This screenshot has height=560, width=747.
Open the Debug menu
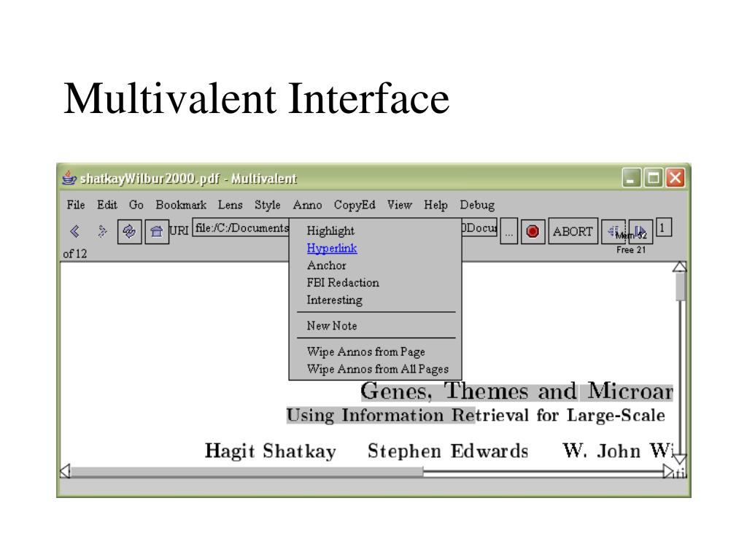coord(477,205)
